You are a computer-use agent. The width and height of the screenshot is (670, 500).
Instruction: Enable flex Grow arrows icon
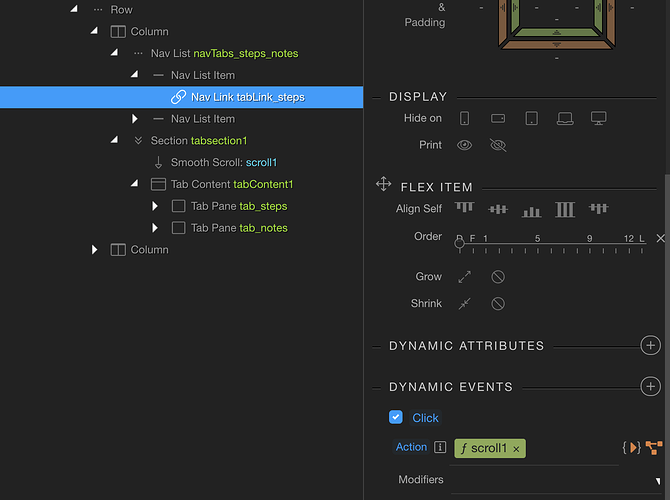click(x=464, y=277)
